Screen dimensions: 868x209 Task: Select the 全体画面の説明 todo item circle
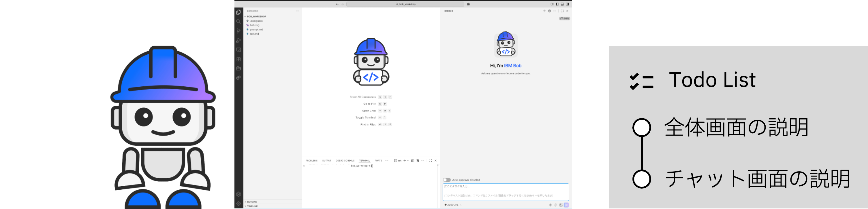coord(642,128)
